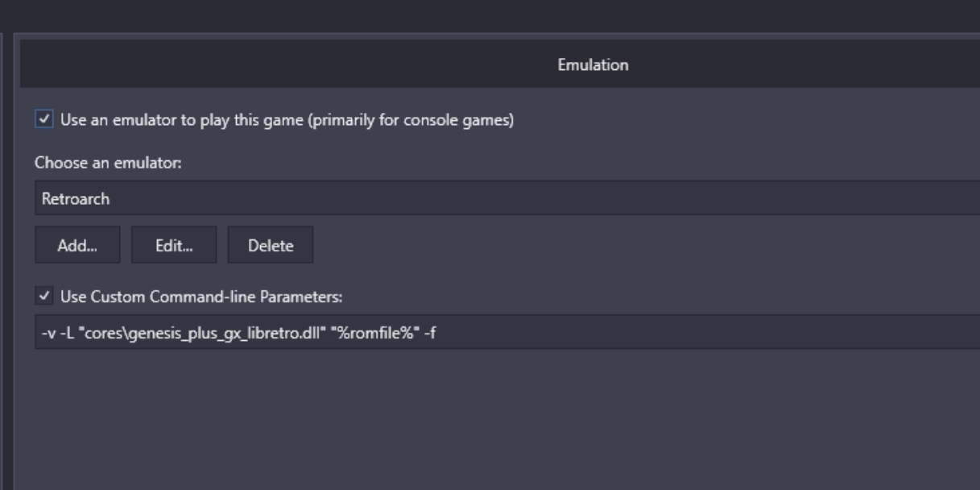Click the Add... emulator button

click(77, 246)
